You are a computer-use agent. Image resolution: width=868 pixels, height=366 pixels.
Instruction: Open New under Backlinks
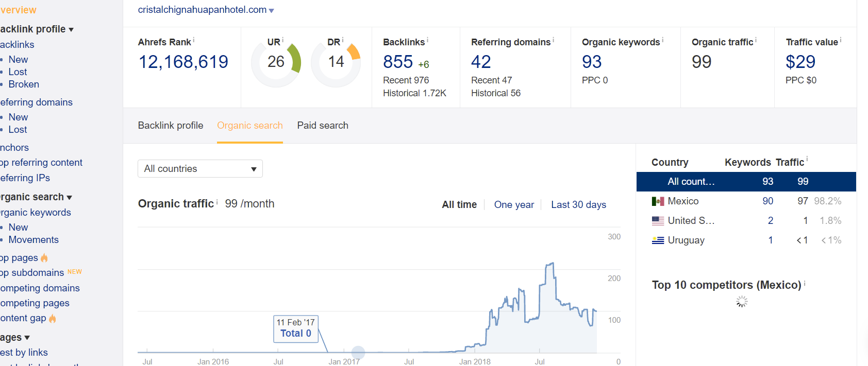pyautogui.click(x=18, y=60)
